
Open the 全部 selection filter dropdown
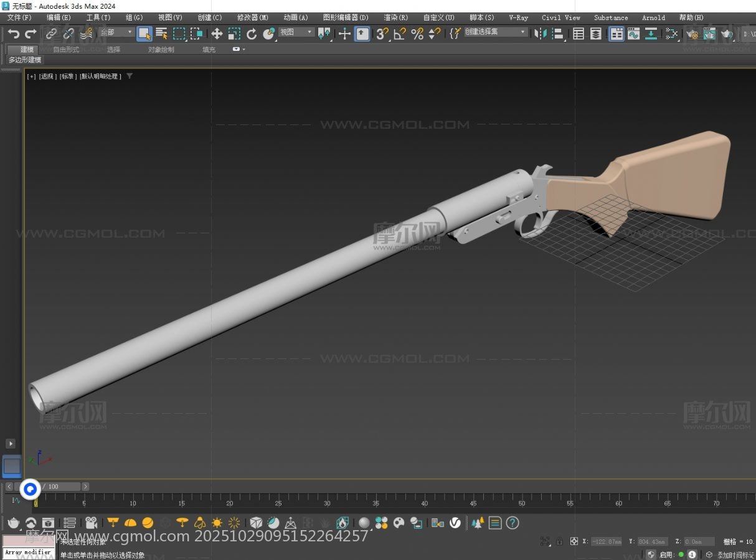coord(117,32)
